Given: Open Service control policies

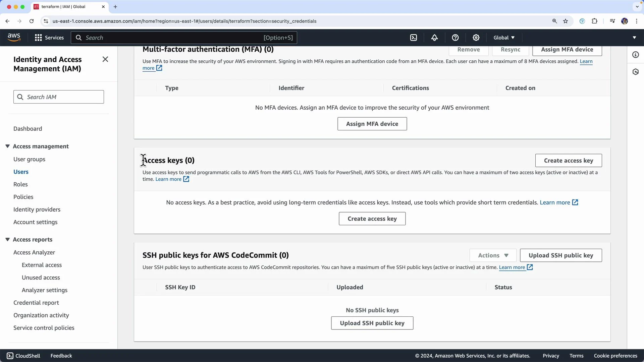Looking at the screenshot, I should point(44,328).
